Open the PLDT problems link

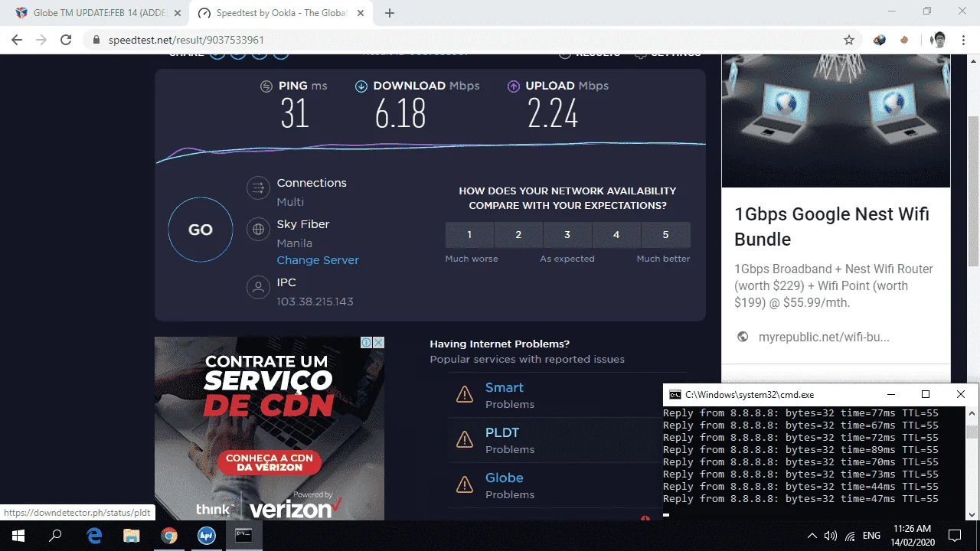point(502,433)
